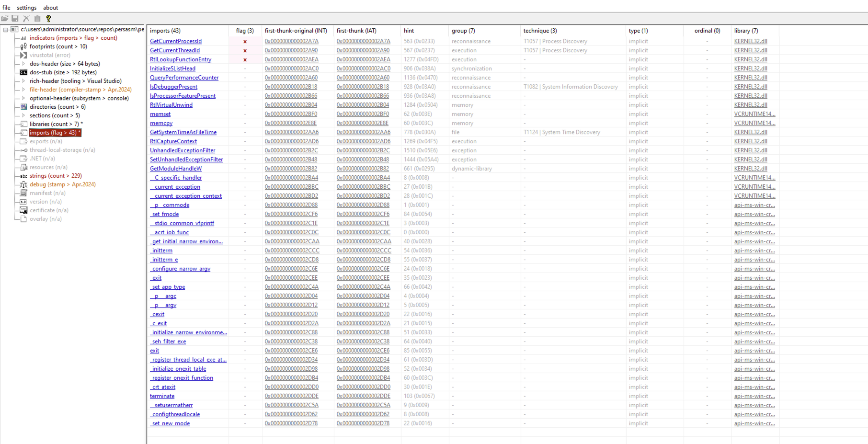The image size is (868, 444).
Task: Open the file menu
Action: 6,8
